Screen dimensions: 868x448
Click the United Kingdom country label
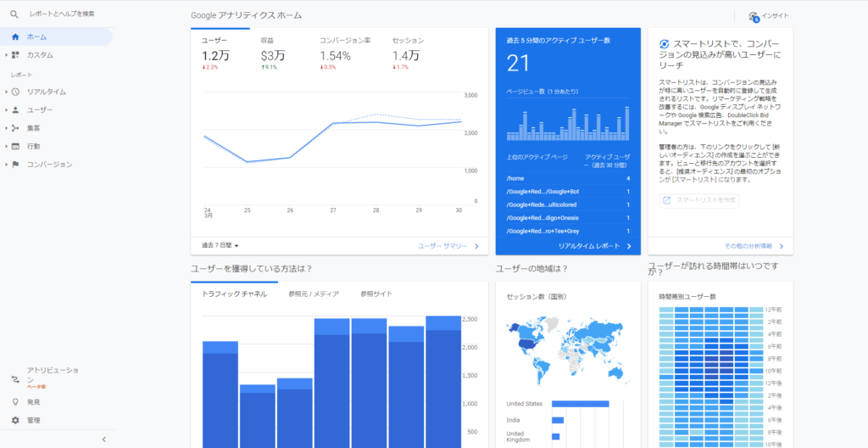(518, 437)
